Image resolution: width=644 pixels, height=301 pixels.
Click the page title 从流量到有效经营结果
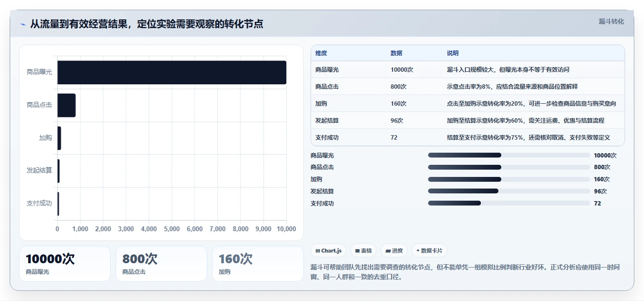147,24
